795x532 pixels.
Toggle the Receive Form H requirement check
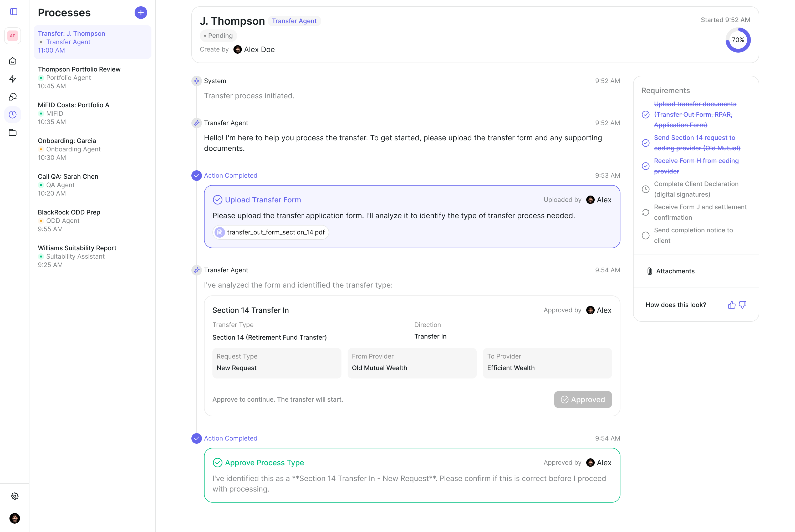(x=645, y=166)
